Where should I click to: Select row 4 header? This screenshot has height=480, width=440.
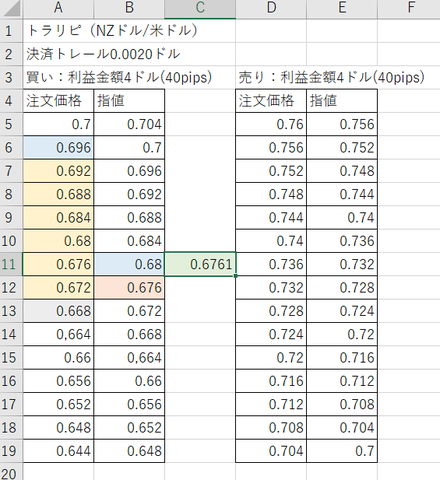click(11, 101)
